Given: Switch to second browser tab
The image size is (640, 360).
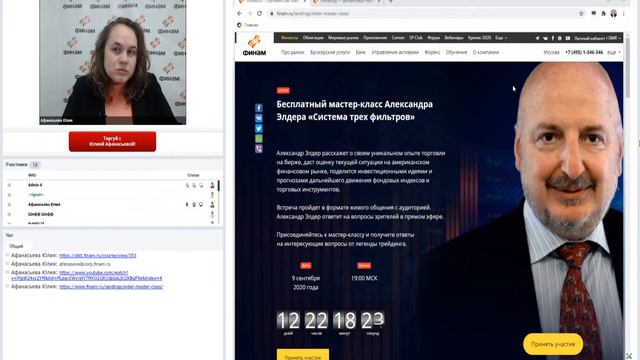Looking at the screenshot, I should [x=347, y=2].
